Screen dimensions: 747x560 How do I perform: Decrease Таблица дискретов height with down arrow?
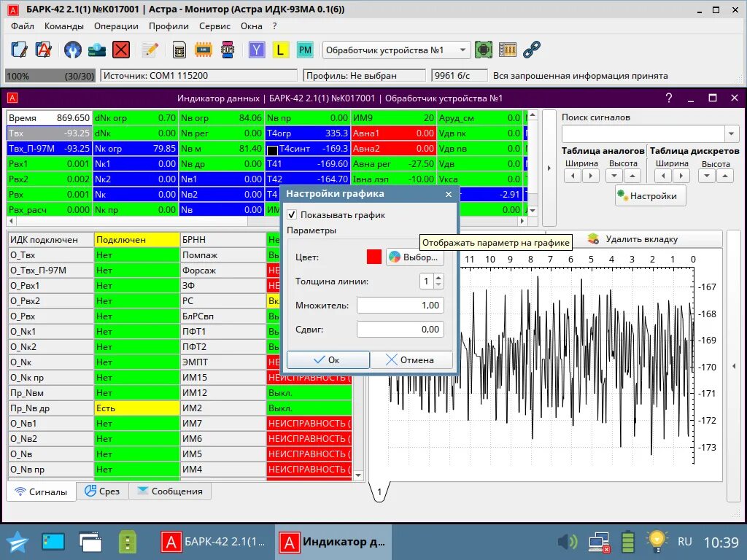click(707, 176)
